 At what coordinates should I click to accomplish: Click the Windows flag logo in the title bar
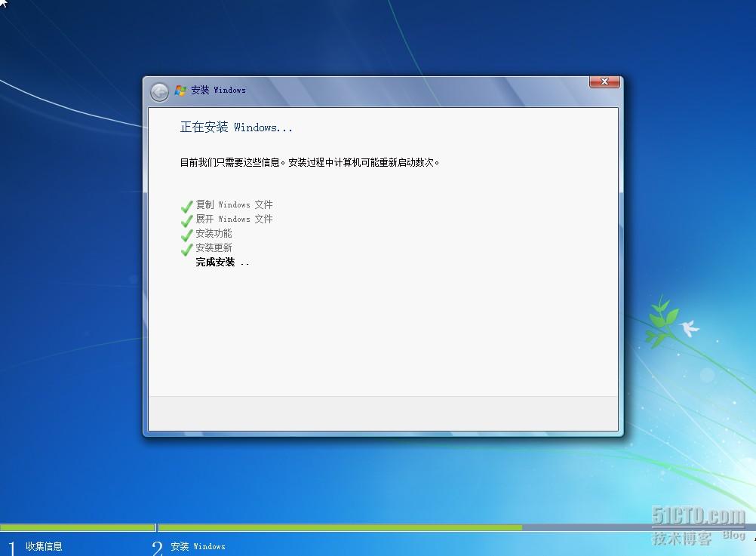coord(180,91)
